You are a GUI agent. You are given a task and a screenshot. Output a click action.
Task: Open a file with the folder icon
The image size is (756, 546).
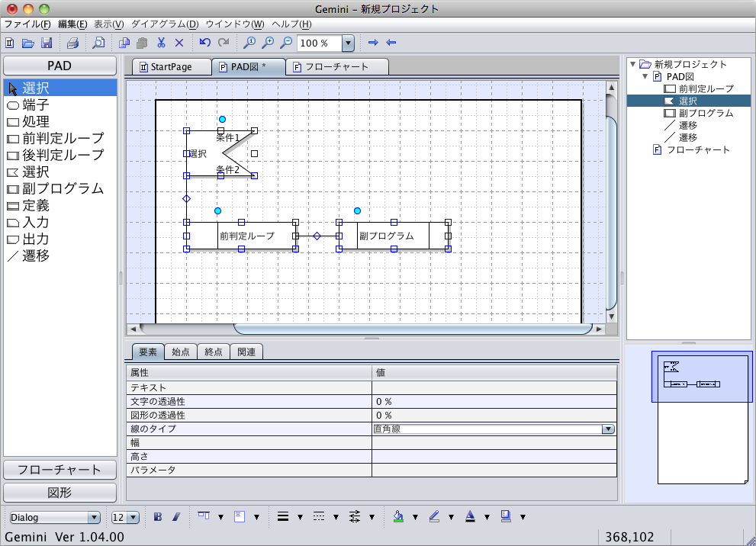pos(28,43)
